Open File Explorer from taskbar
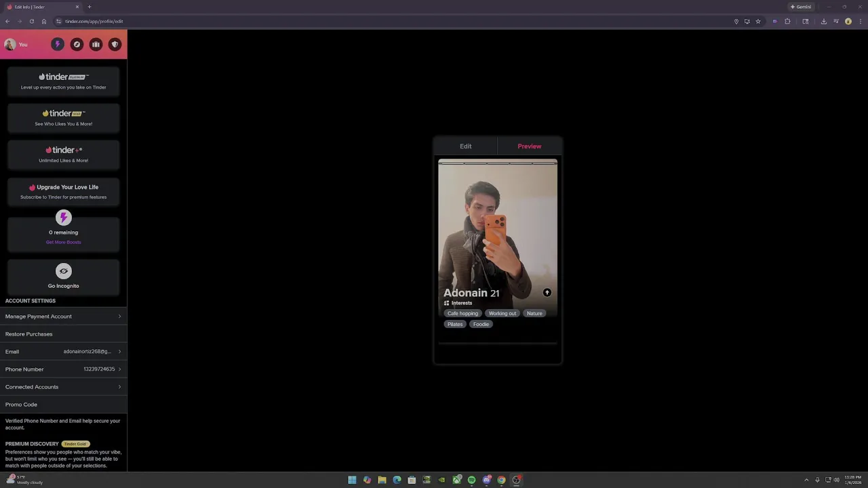This screenshot has width=868, height=488. 382,480
